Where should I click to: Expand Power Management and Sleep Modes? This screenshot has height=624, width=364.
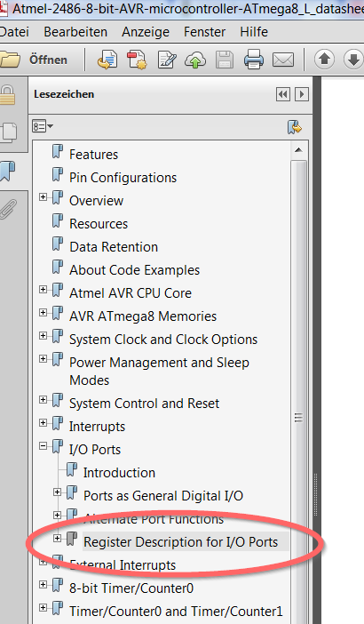coord(43,358)
